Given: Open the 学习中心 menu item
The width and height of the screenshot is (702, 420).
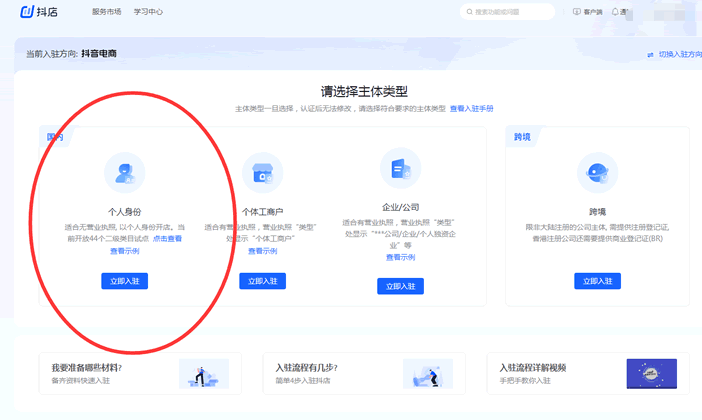Looking at the screenshot, I should (148, 12).
